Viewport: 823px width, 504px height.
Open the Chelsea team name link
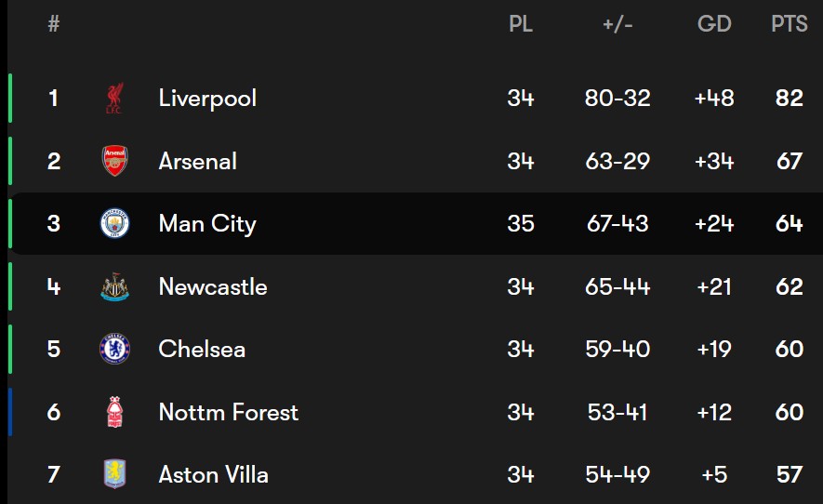pyautogui.click(x=202, y=349)
